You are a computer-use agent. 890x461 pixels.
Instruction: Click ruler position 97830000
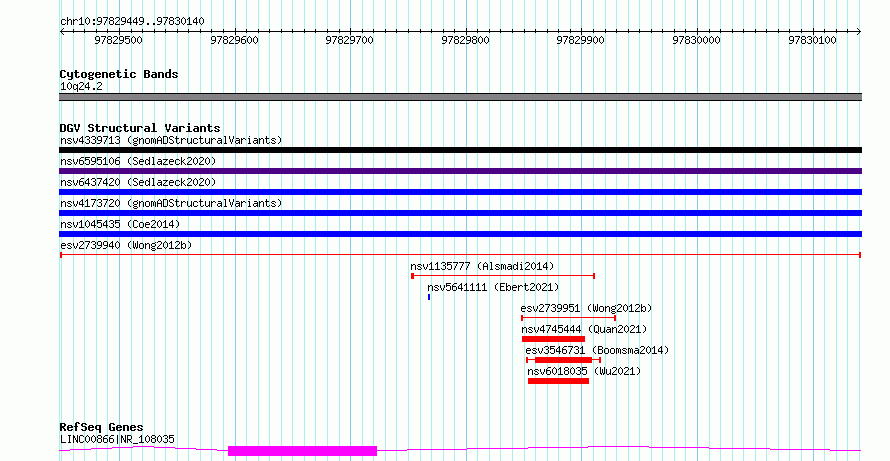pyautogui.click(x=696, y=40)
